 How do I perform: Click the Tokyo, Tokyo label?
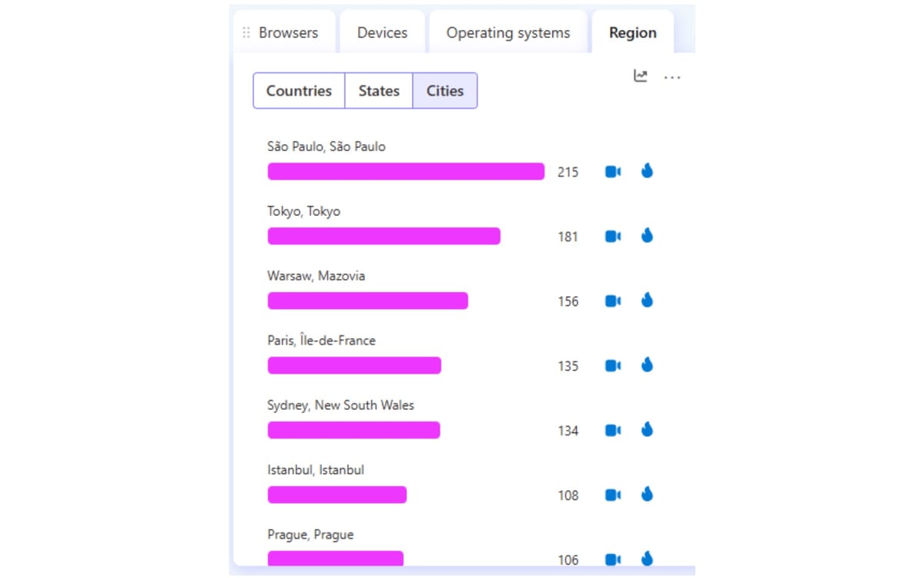click(x=304, y=210)
